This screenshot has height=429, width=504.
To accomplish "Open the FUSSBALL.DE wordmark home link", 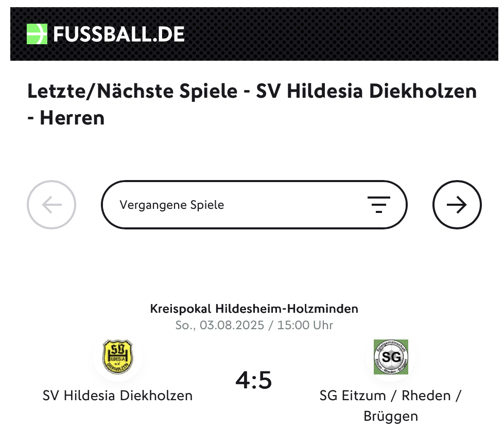I will [118, 34].
